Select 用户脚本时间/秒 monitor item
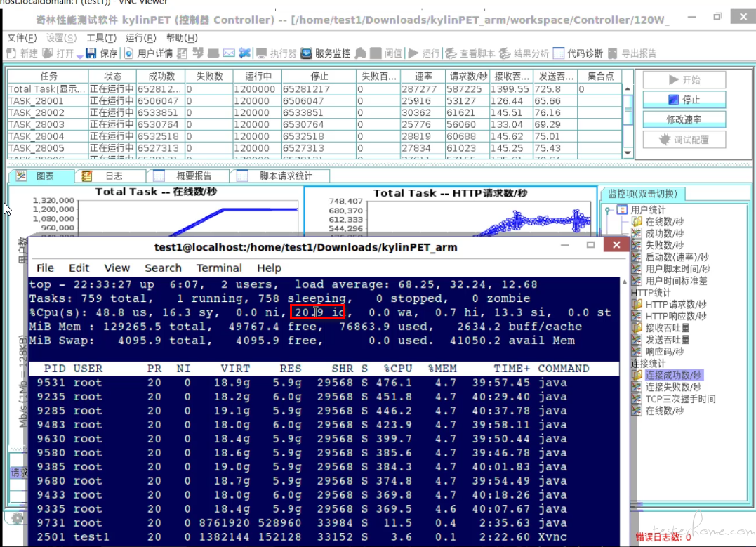This screenshot has width=756, height=547. 677,269
